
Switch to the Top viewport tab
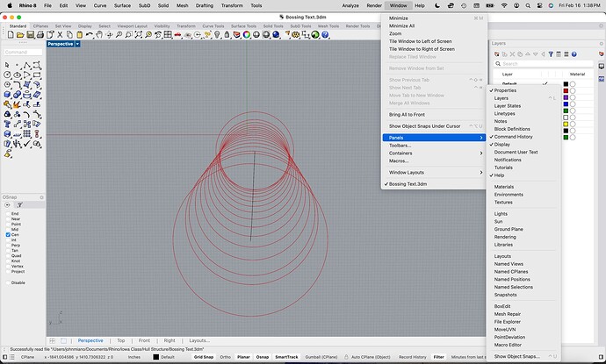coord(121,341)
